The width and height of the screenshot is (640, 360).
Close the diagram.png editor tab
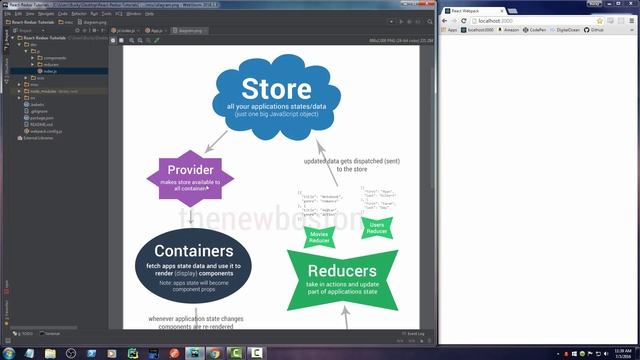(x=206, y=31)
